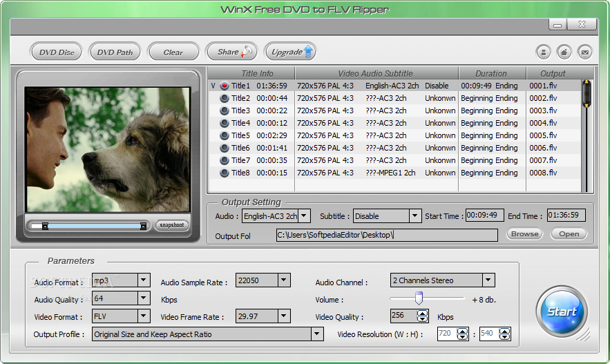Click the End Time field
This screenshot has height=364, width=610.
[566, 215]
